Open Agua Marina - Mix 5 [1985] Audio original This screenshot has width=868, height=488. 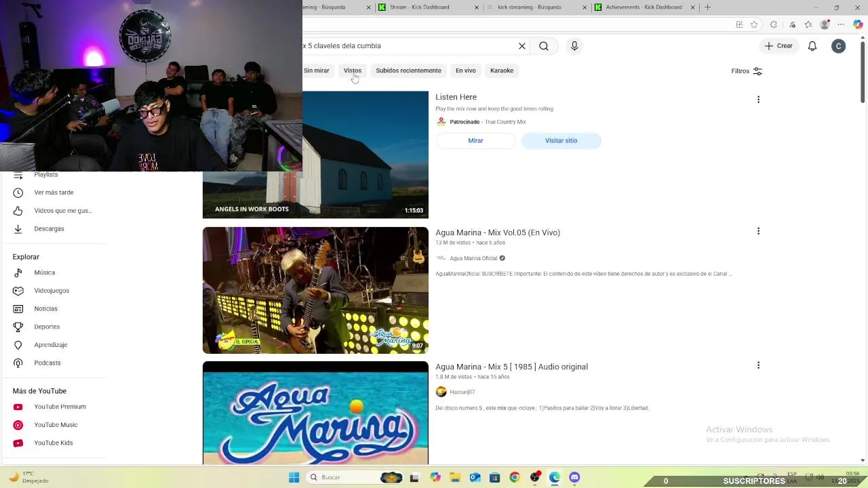(x=511, y=367)
